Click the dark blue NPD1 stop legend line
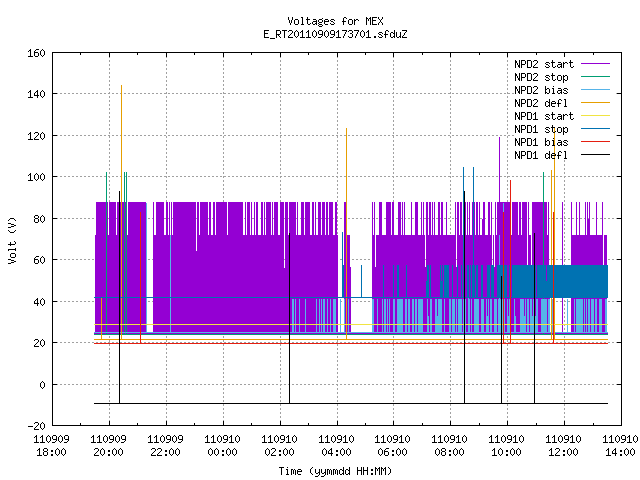 [595, 129]
